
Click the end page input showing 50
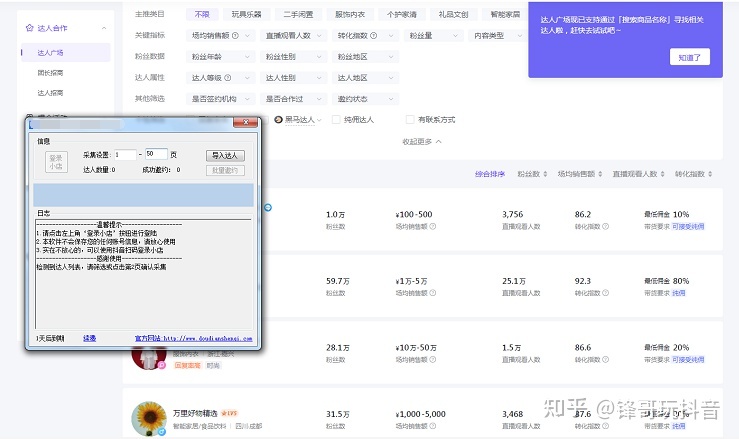pos(155,154)
